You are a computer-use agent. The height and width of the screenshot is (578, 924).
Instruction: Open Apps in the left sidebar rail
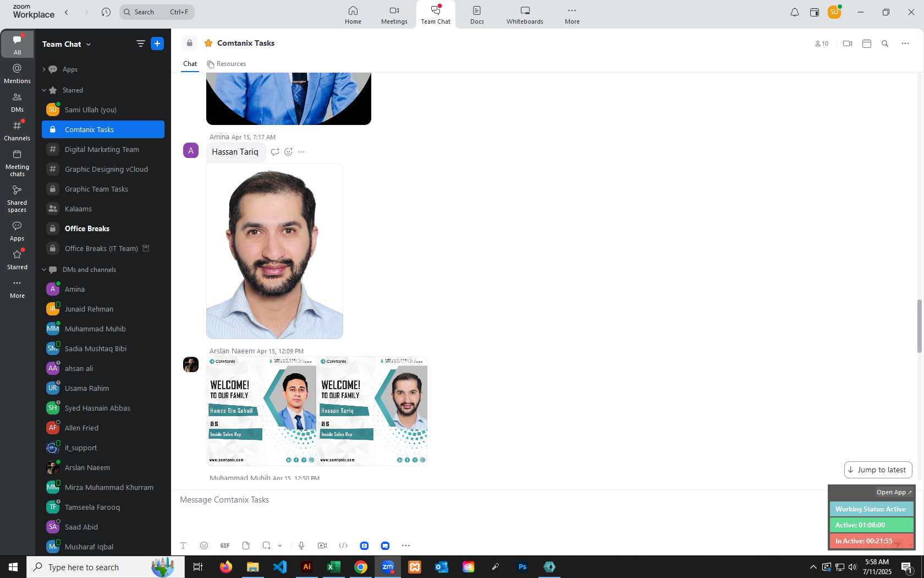[x=17, y=231]
